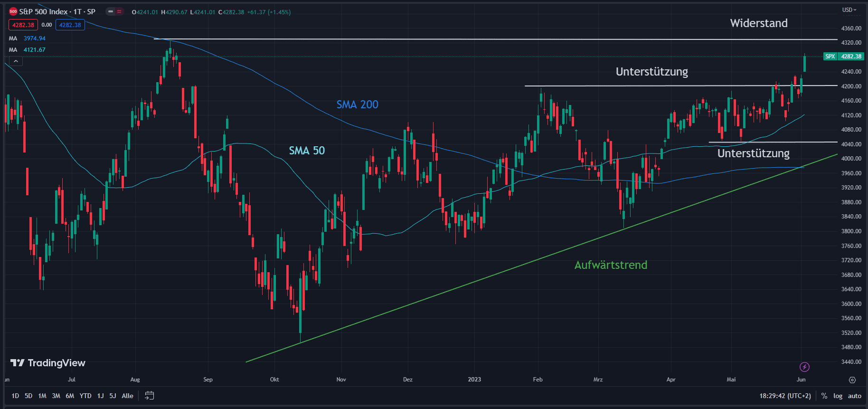Collapse the indicator legend with the chevron
The image size is (868, 409).
point(16,61)
